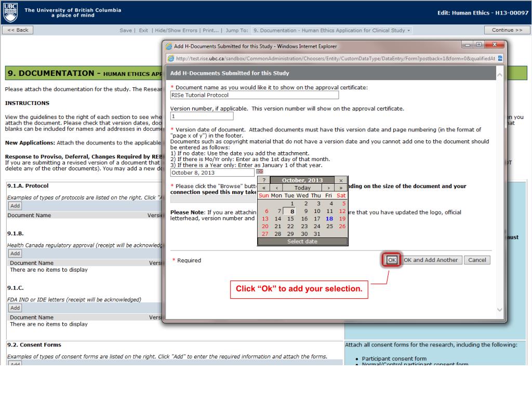Image resolution: width=532 pixels, height=399 pixels.
Task: Click Sun column header in calendar
Action: click(263, 195)
